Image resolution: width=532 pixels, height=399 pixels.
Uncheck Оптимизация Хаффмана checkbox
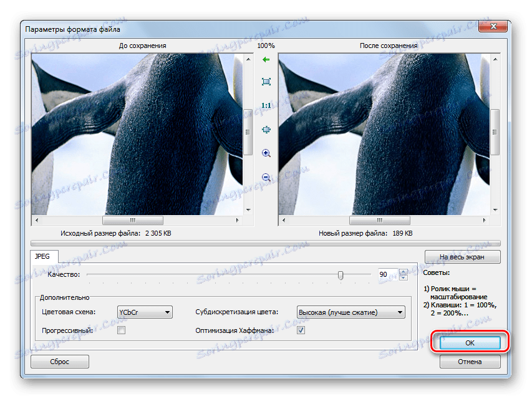301,330
